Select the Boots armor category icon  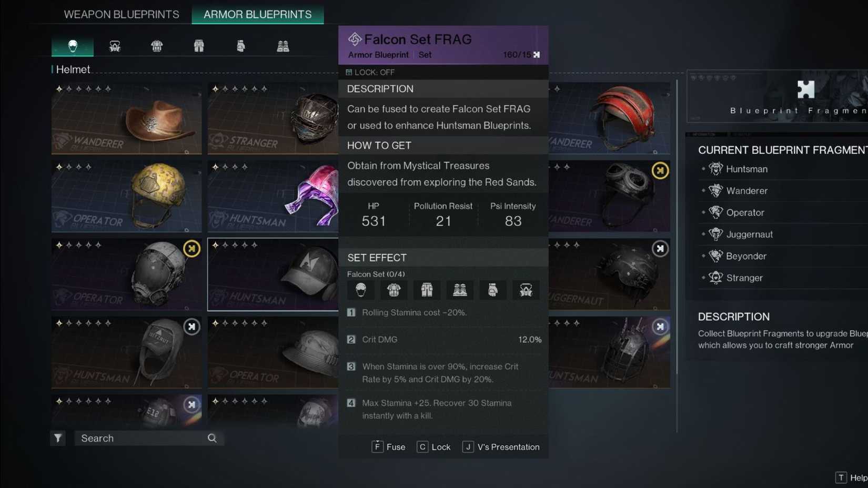click(x=283, y=46)
